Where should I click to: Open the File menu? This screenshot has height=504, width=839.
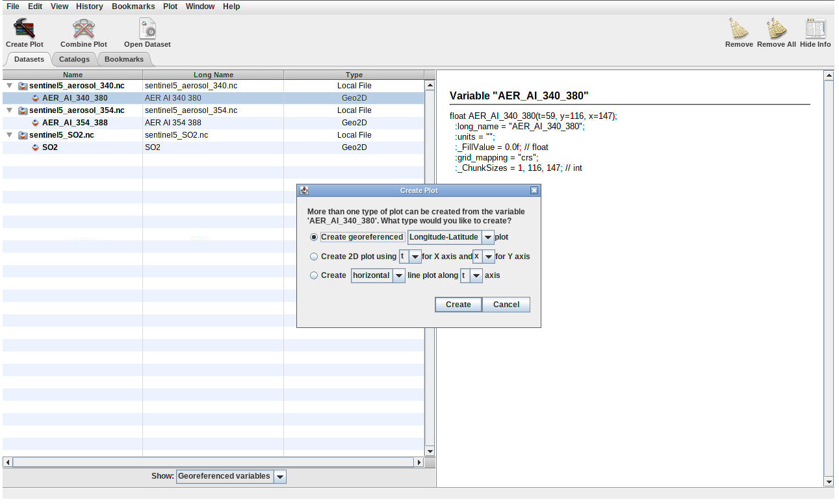(x=13, y=6)
